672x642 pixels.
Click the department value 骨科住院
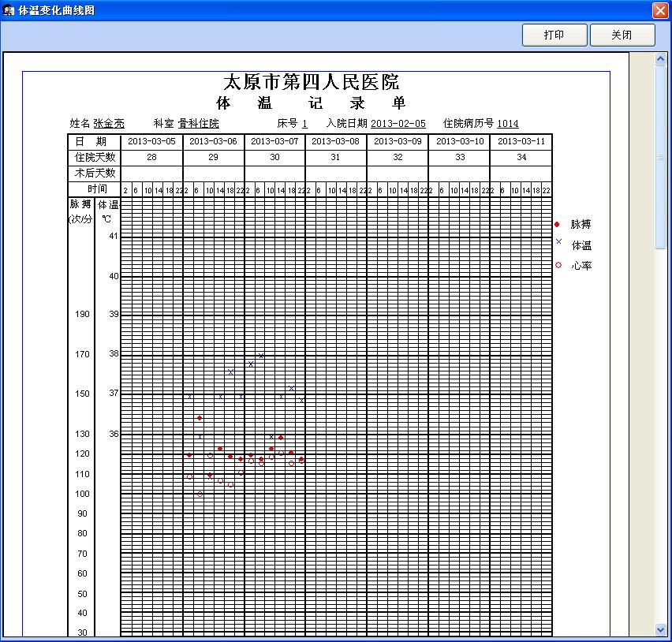198,124
